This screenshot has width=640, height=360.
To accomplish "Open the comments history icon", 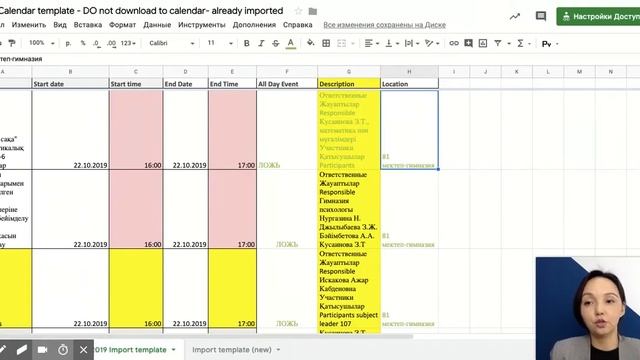I will pos(541,16).
